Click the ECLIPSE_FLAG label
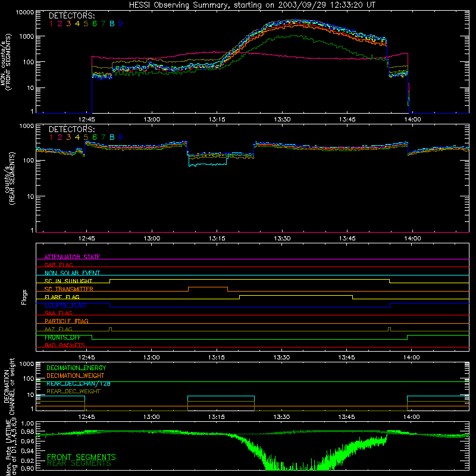Image resolution: width=476 pixels, height=476 pixels. (65, 305)
